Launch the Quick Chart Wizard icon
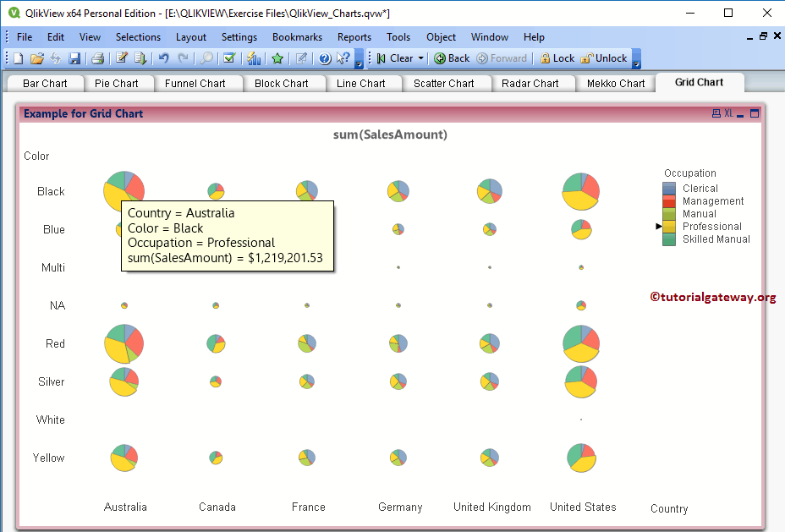785x532 pixels. click(x=255, y=58)
